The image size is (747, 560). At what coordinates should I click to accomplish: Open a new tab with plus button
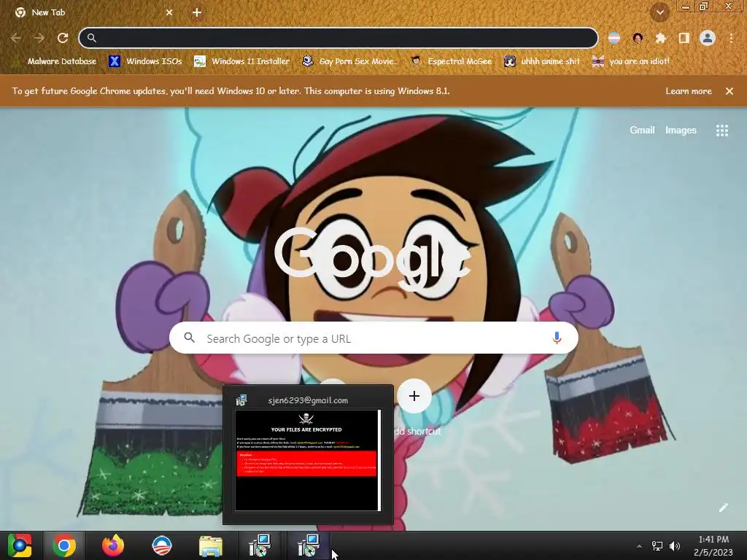point(197,12)
